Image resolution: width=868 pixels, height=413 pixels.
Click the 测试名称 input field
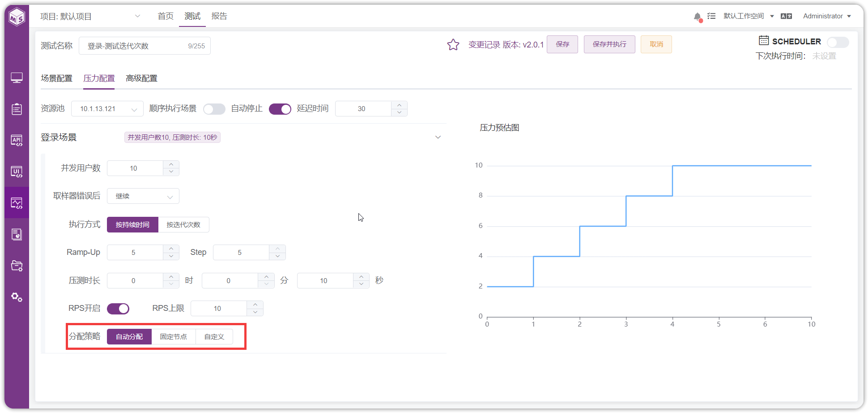(x=145, y=46)
